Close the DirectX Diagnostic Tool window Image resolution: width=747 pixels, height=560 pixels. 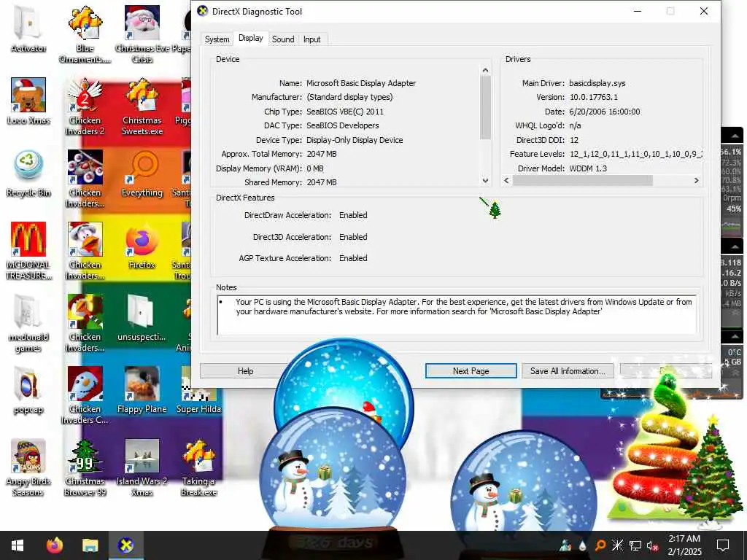tap(704, 11)
